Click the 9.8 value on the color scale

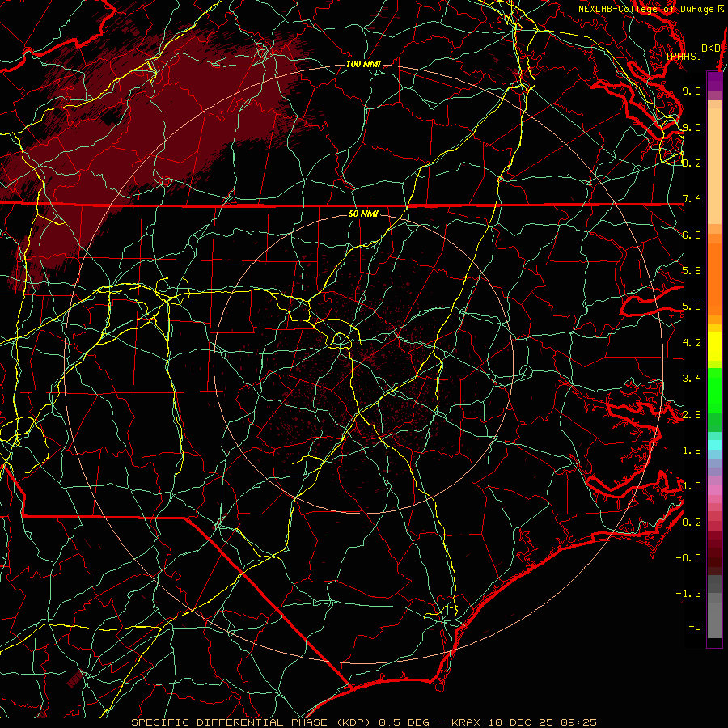click(692, 91)
